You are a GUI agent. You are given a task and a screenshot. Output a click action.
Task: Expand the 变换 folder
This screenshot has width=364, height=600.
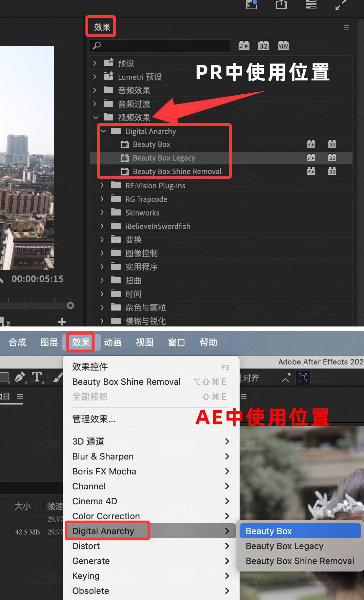(102, 240)
